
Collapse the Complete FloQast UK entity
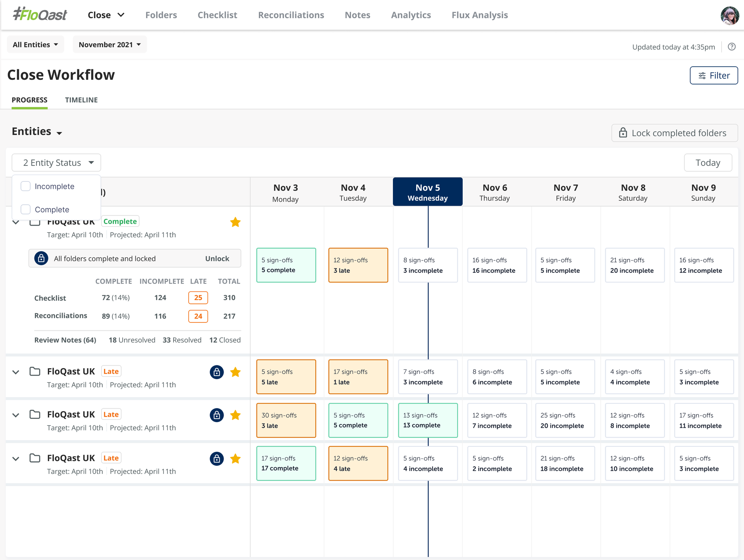(15, 222)
